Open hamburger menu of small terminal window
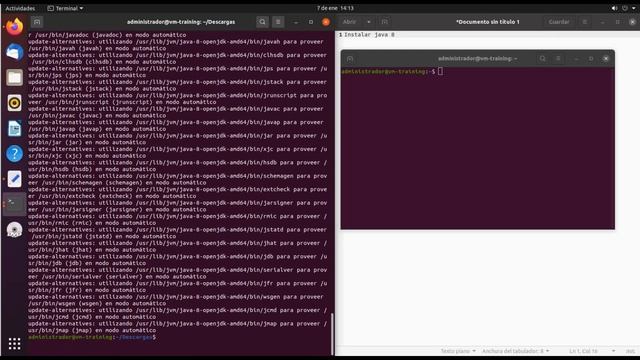 point(558,59)
